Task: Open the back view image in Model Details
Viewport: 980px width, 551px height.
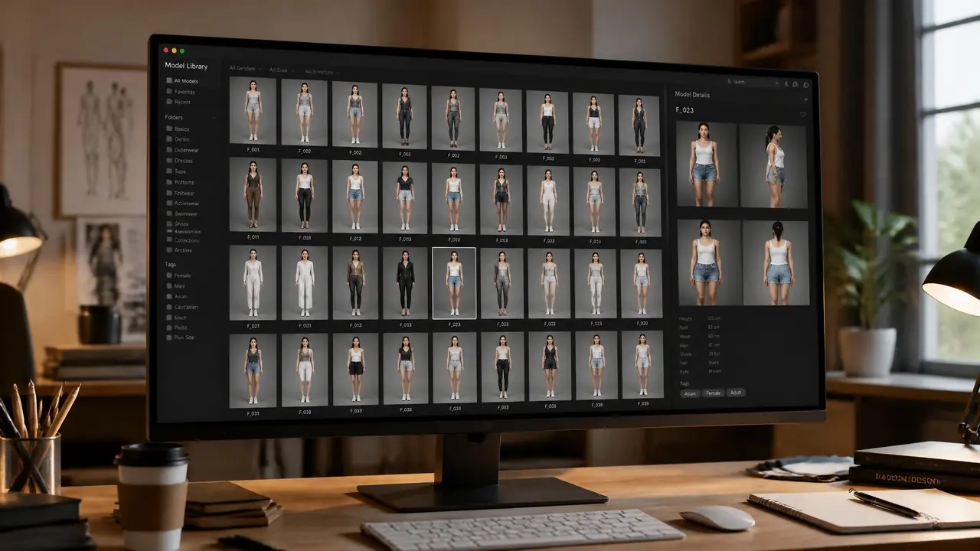Action: (x=776, y=262)
